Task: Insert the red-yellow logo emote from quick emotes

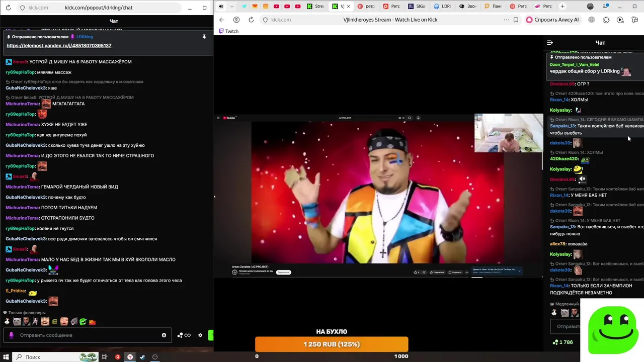Action: tap(92, 322)
